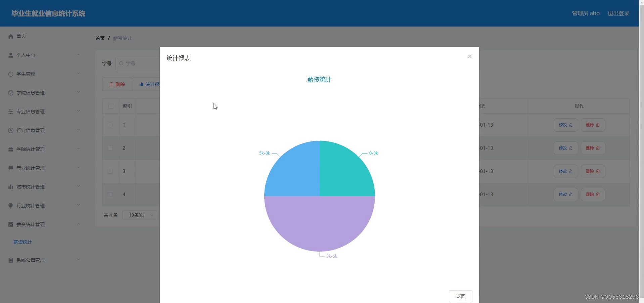Screen dimensions: 644x303
Task: Check the checkbox for row 4
Action: tap(110, 194)
